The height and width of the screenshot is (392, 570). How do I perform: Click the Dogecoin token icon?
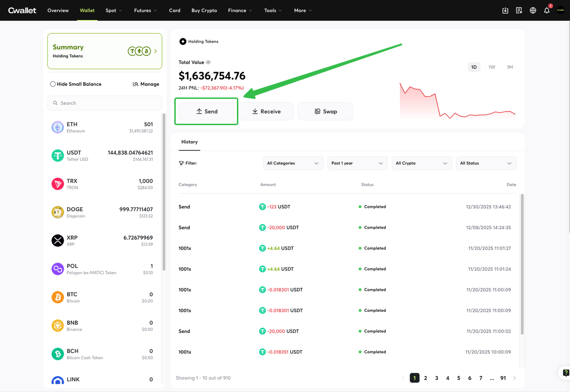click(57, 212)
